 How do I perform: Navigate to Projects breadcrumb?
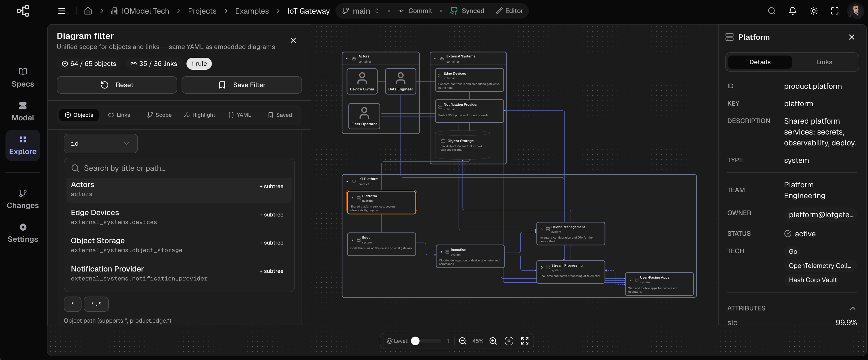pyautogui.click(x=202, y=11)
